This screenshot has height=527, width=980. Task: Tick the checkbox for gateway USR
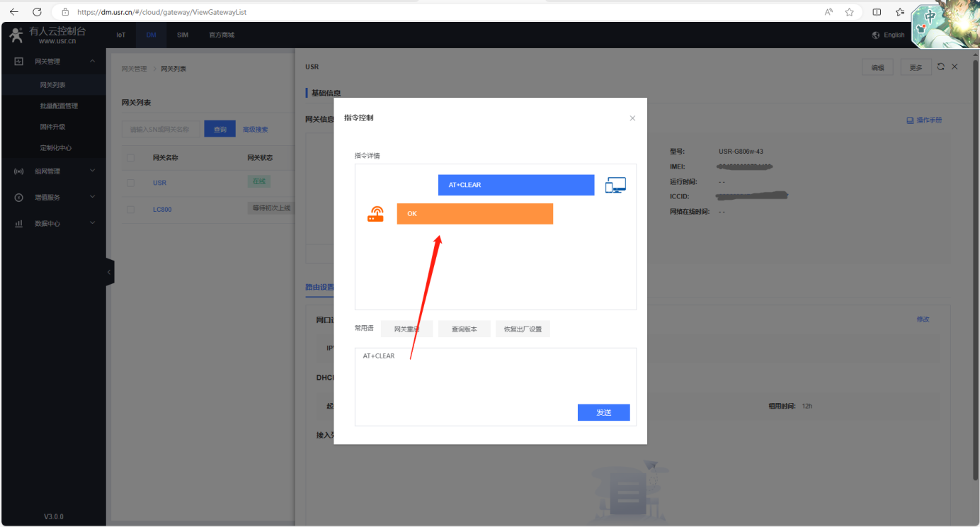(x=130, y=183)
